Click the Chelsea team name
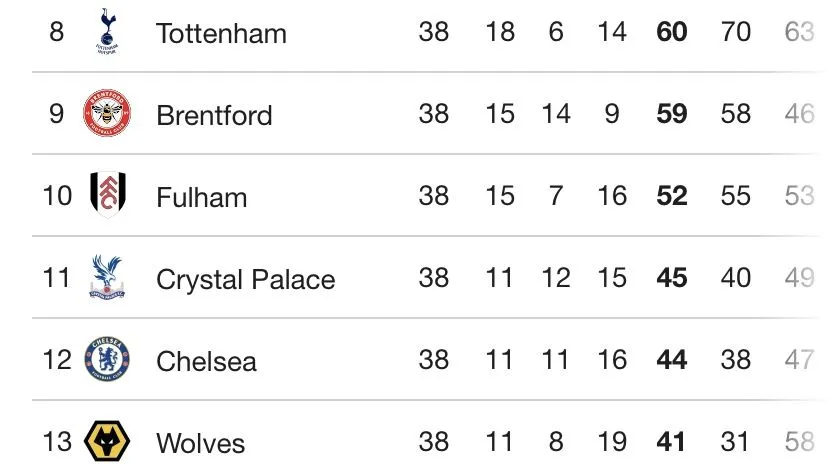Viewport: 828px width, 464px height. click(x=206, y=361)
